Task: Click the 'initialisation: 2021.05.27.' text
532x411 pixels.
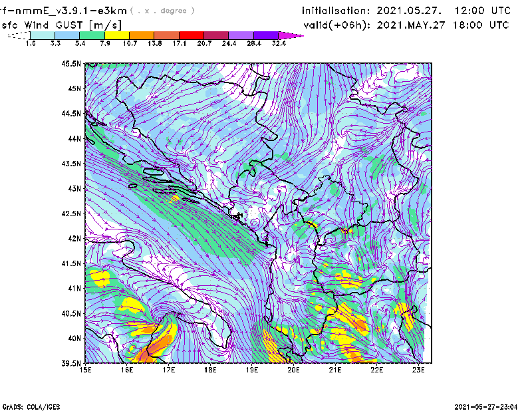Action: 372,11
